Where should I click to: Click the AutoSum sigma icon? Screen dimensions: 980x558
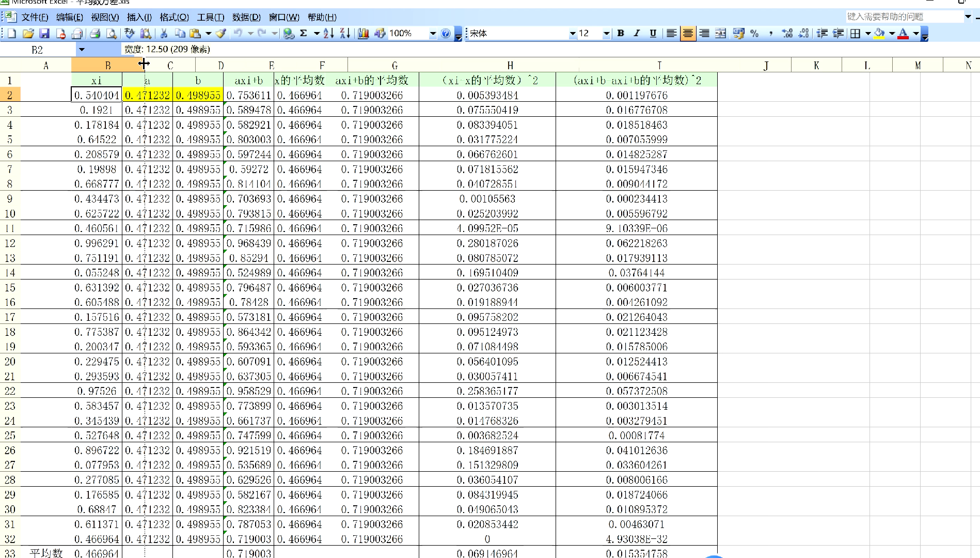pos(304,34)
